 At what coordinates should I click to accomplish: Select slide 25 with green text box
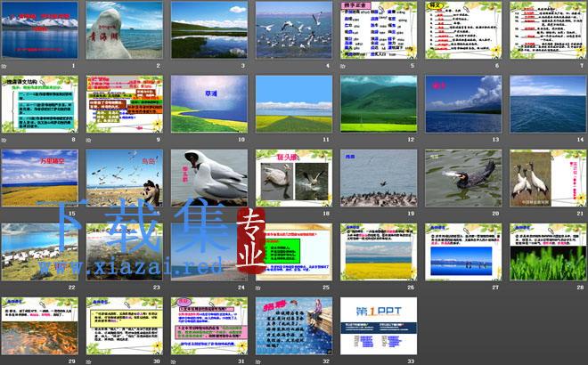294,252
